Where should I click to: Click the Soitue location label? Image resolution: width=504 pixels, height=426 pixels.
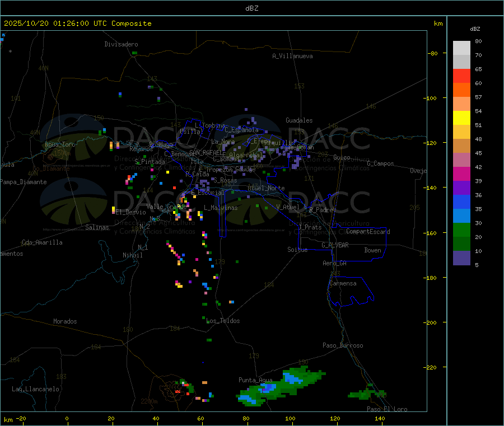(x=297, y=250)
